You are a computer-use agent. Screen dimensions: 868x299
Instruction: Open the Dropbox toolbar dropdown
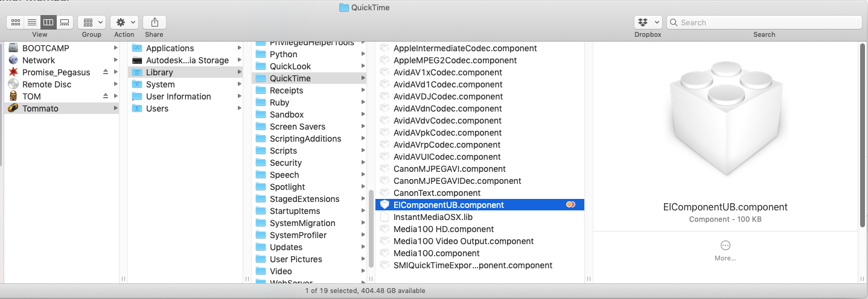pos(648,22)
